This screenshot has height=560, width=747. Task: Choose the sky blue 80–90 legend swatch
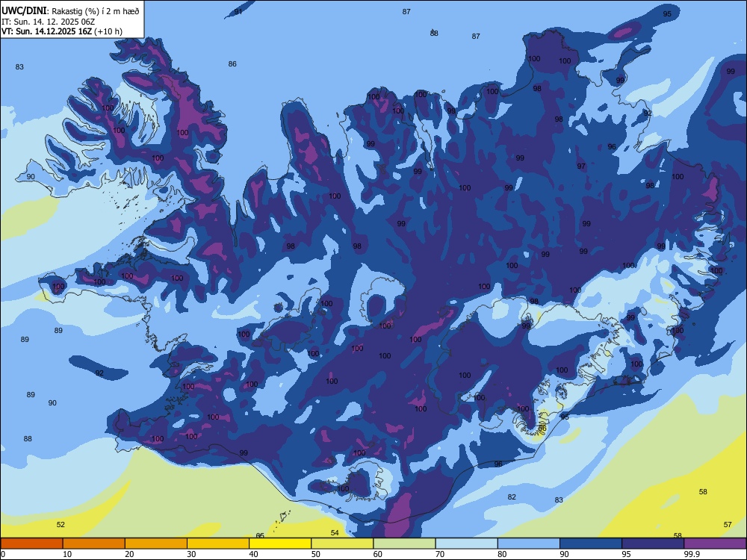(529, 544)
